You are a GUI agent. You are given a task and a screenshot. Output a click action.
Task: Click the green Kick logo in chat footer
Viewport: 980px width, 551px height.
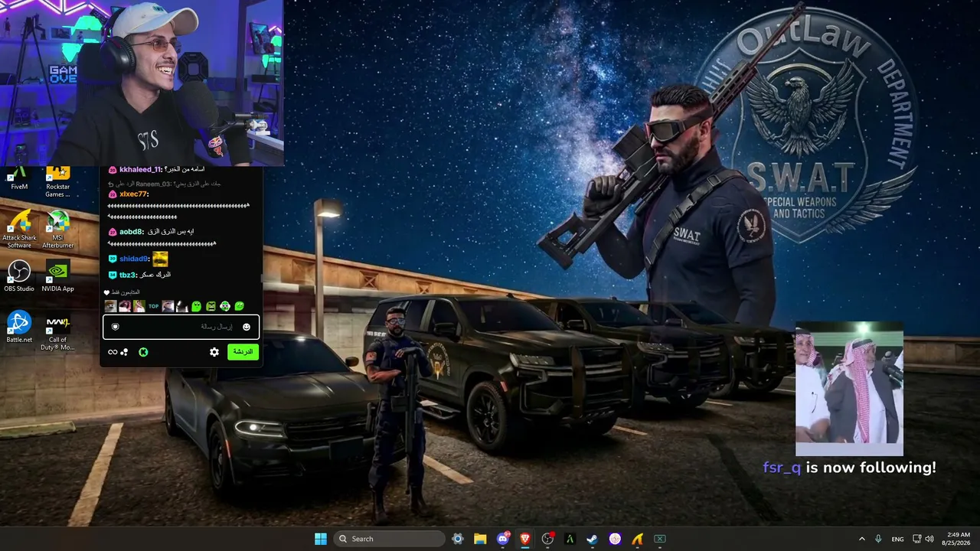pyautogui.click(x=143, y=352)
